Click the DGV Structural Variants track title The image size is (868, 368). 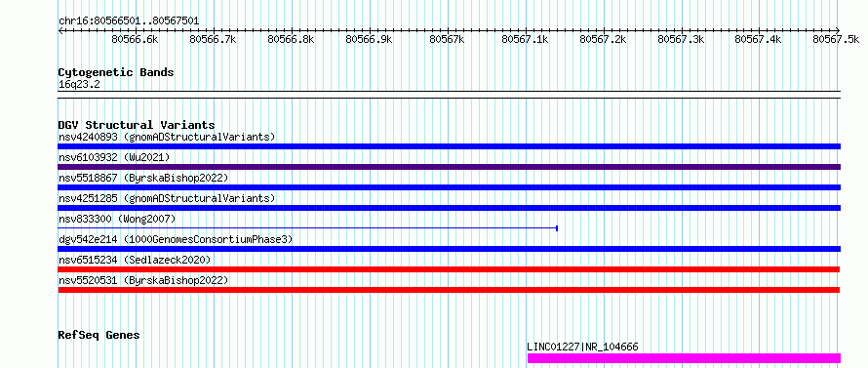(137, 125)
